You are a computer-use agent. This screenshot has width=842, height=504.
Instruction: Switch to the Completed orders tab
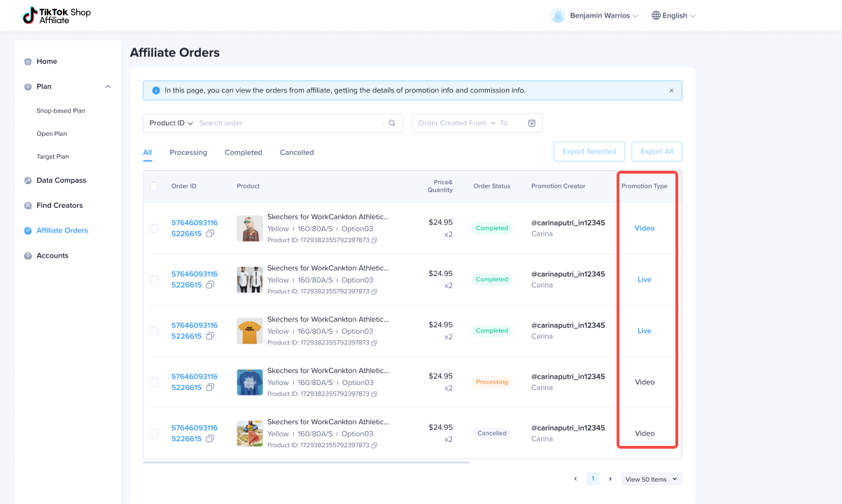click(243, 153)
